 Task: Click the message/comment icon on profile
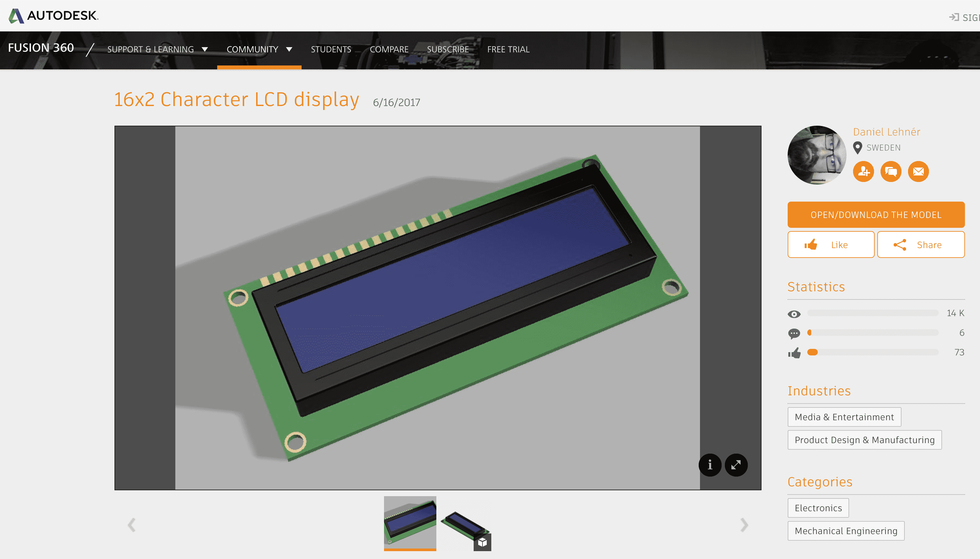point(890,171)
